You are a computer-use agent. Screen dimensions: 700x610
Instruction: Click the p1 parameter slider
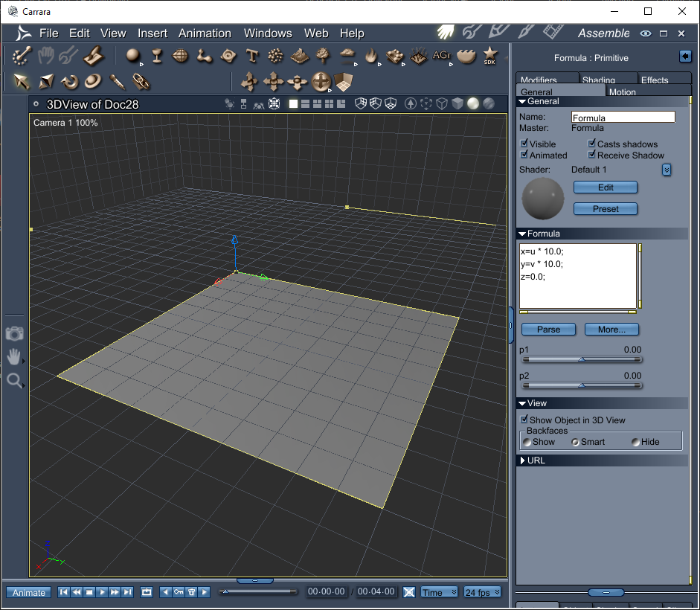(581, 359)
